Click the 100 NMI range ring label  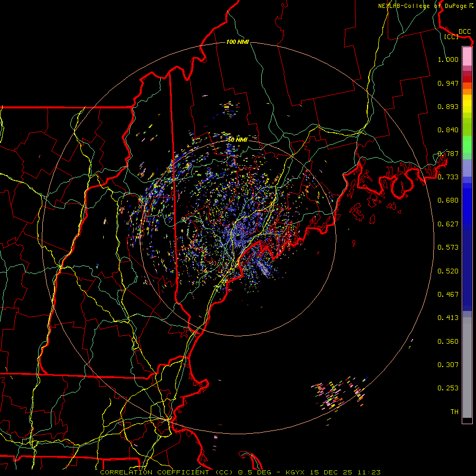(x=237, y=42)
